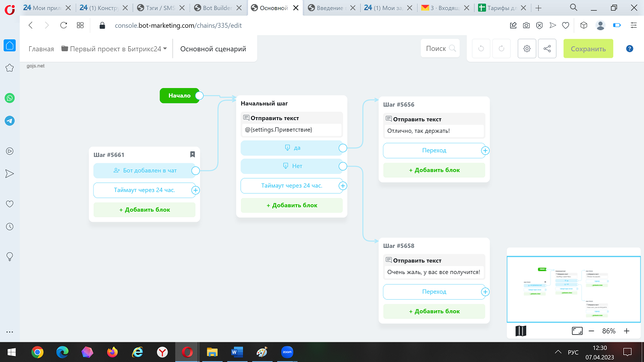The image size is (644, 362).
Task: Click the output port of the Нет button
Action: [x=343, y=166]
